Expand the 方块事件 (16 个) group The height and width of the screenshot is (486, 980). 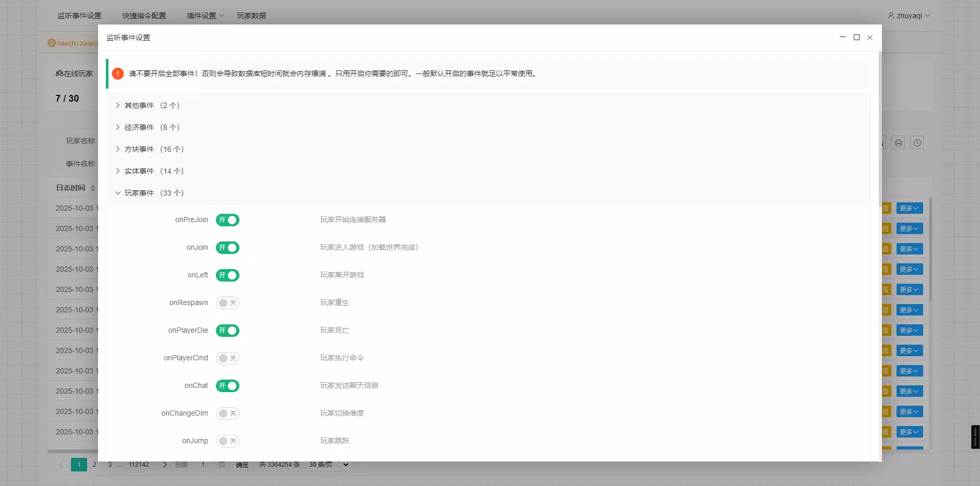click(x=488, y=149)
